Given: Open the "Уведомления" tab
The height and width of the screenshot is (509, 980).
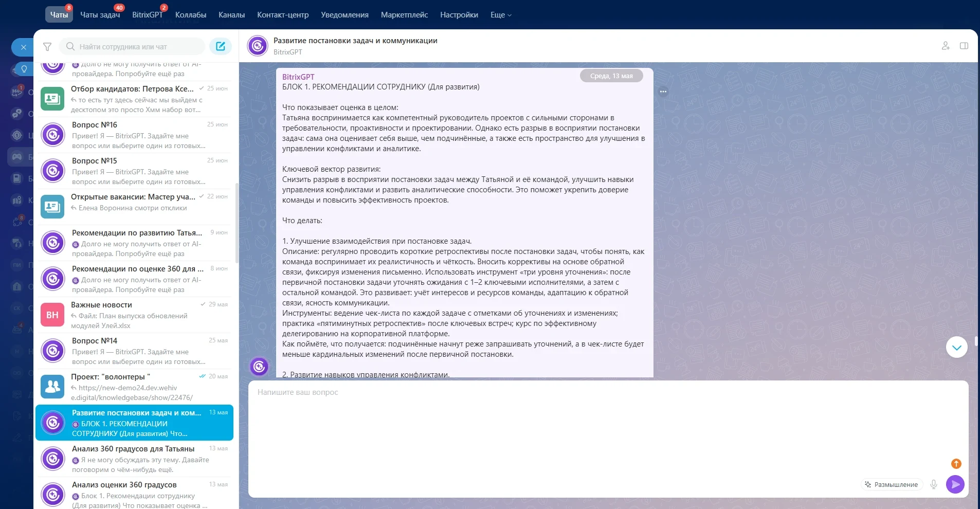Looking at the screenshot, I should pos(344,15).
